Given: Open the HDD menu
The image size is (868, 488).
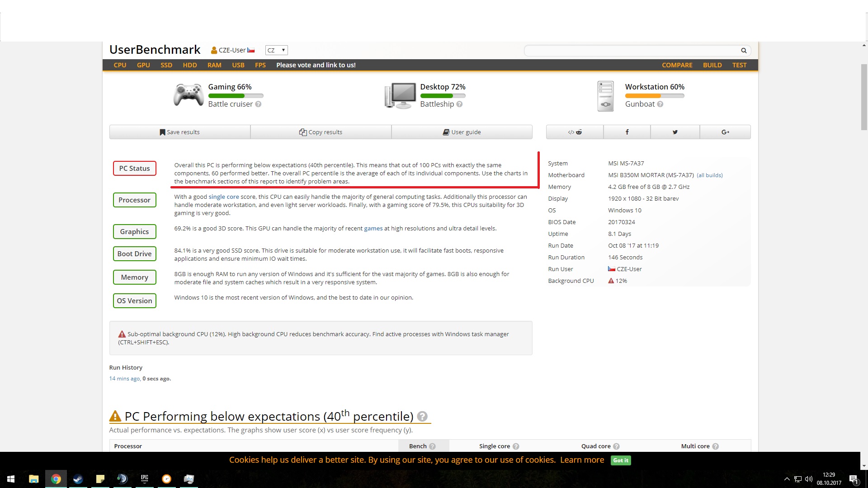Looking at the screenshot, I should (x=190, y=65).
